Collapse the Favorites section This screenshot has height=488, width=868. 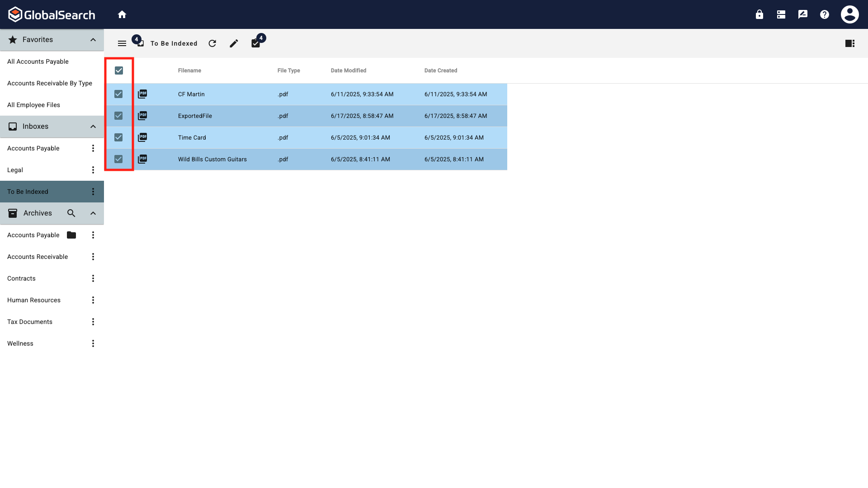pos(93,40)
